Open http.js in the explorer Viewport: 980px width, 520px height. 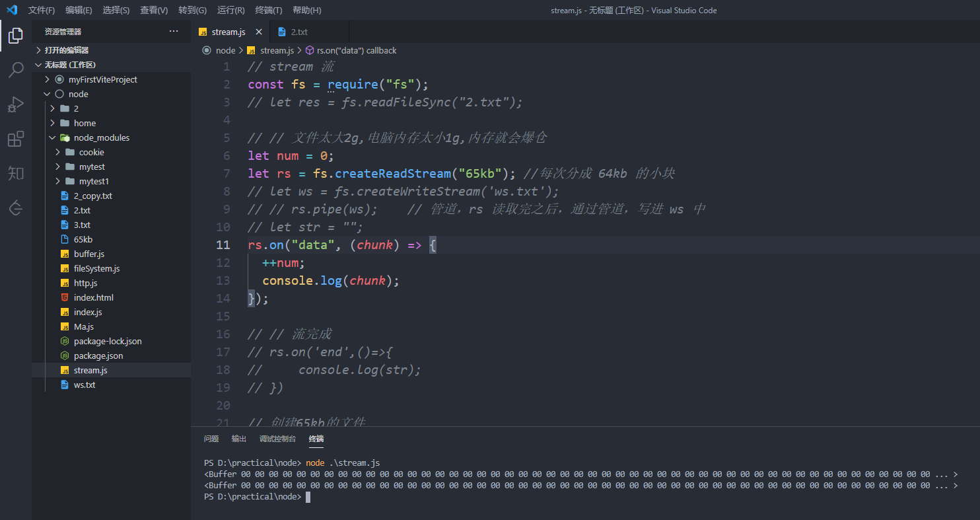111,283
